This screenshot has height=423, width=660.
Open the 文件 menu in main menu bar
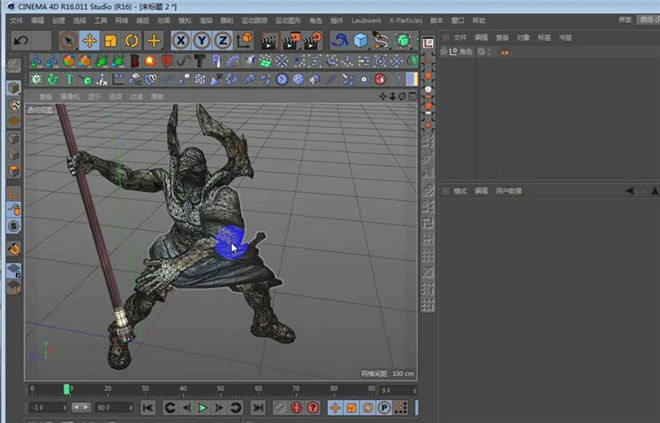pyautogui.click(x=16, y=20)
